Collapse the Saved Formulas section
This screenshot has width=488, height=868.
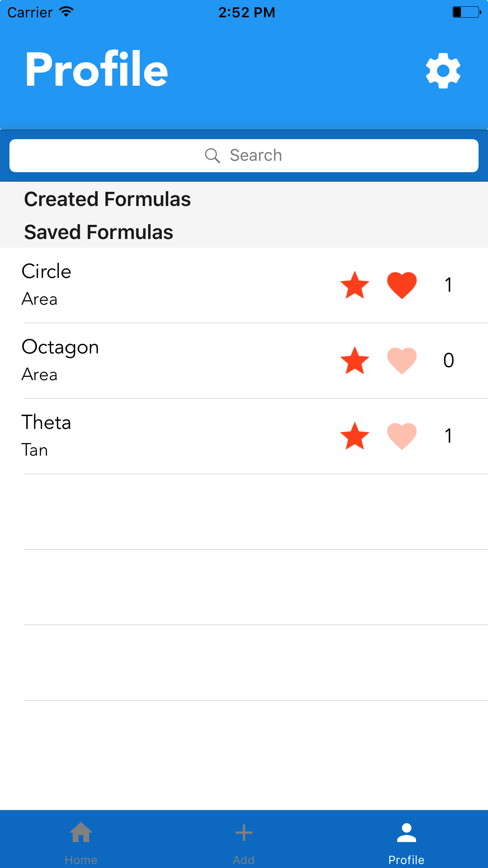pyautogui.click(x=99, y=232)
